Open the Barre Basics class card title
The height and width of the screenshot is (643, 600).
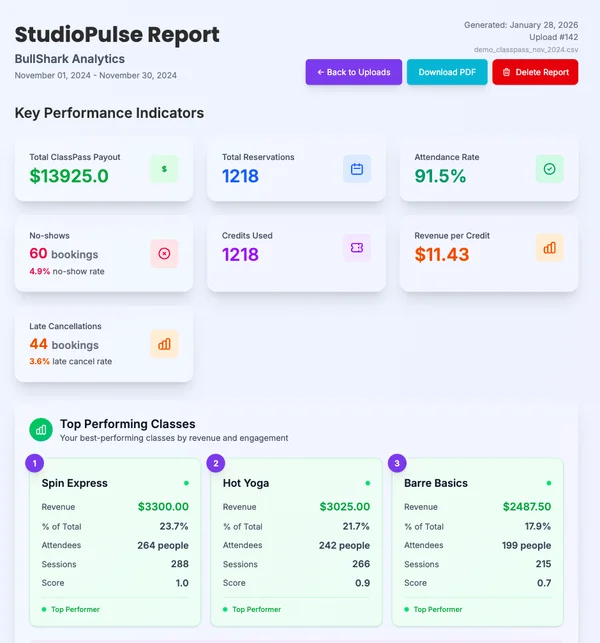coord(436,483)
